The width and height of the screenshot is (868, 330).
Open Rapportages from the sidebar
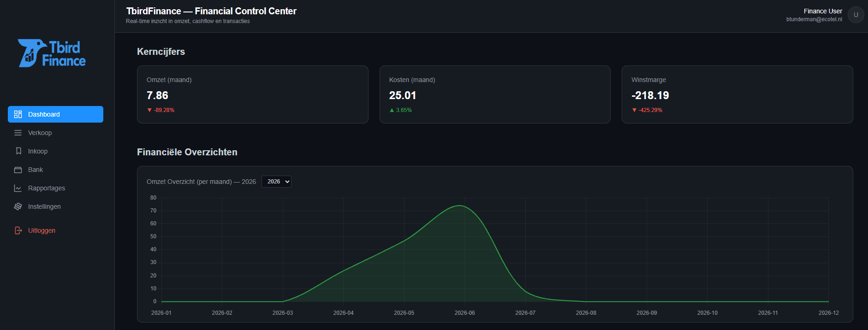(x=55, y=188)
